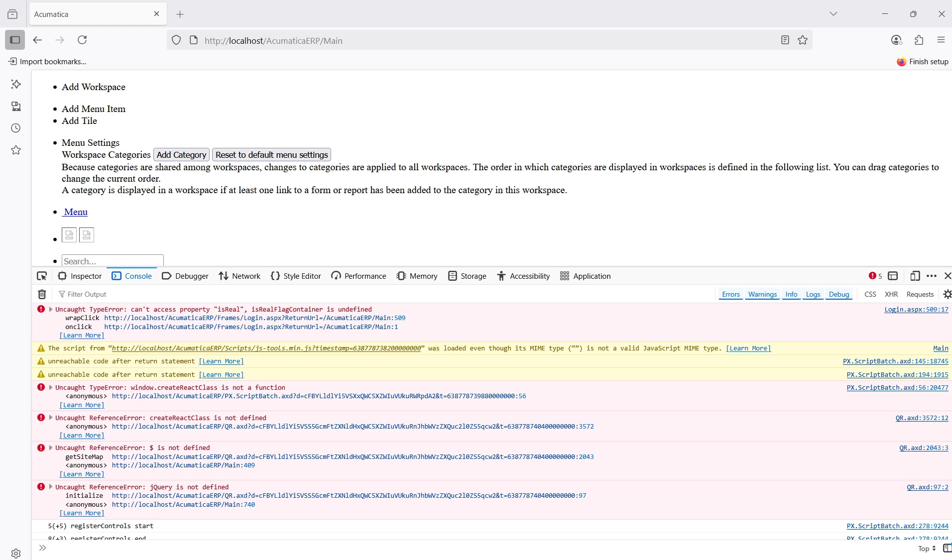Open the Login.aspx:509:17 source link
952x560 pixels.
916,309
